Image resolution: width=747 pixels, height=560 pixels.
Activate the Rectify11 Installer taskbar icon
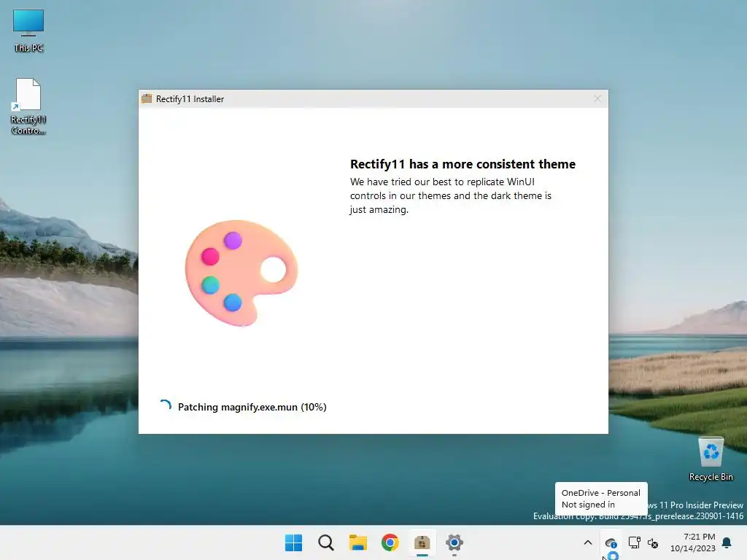pyautogui.click(x=422, y=542)
